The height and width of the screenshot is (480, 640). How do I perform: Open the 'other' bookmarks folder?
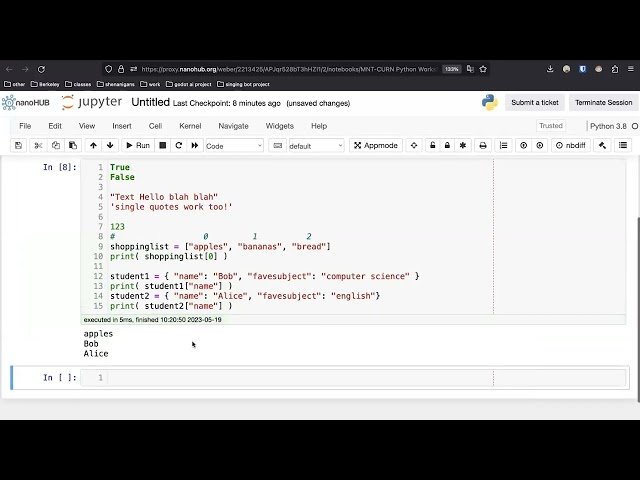(14, 84)
